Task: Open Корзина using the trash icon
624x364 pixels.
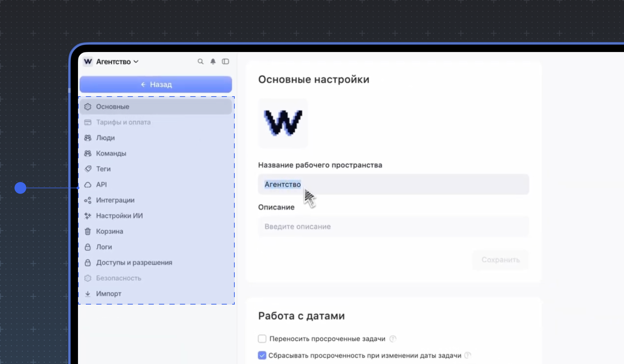Action: [x=88, y=231]
